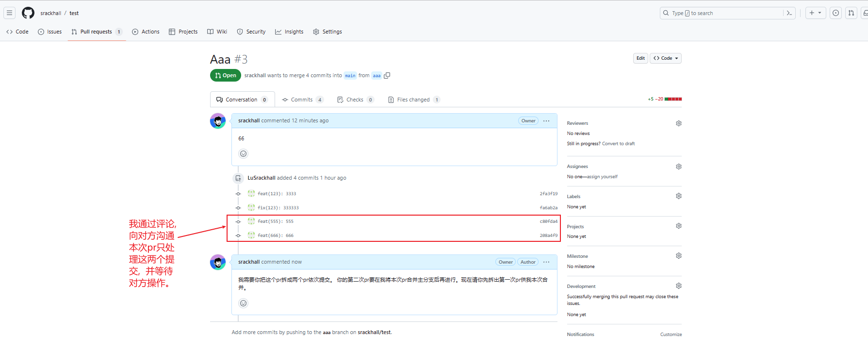Open the command palette icon

coord(789,13)
